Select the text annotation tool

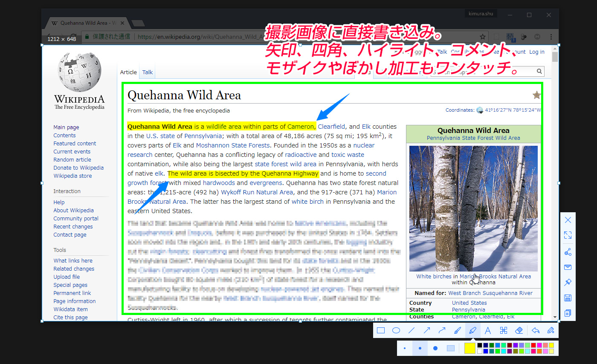coord(488,330)
